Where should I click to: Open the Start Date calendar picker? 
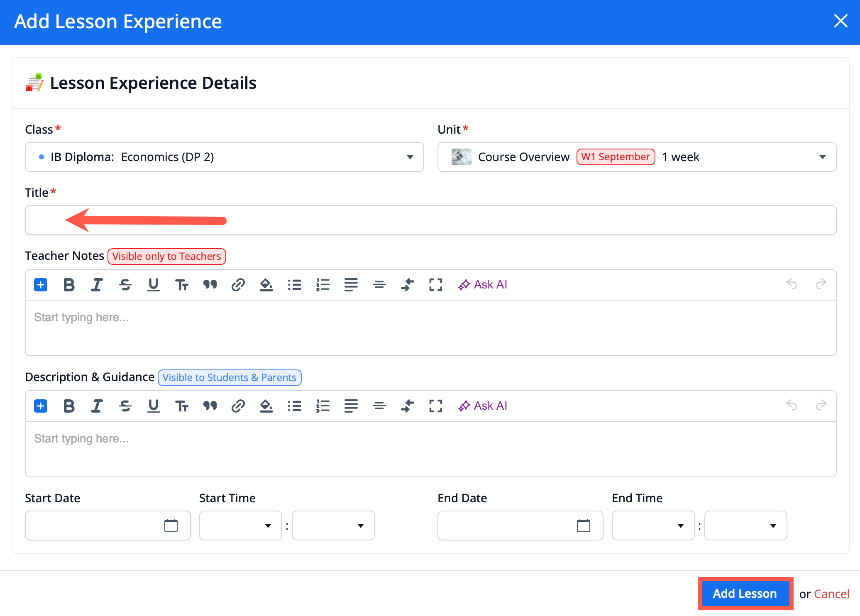(x=171, y=526)
